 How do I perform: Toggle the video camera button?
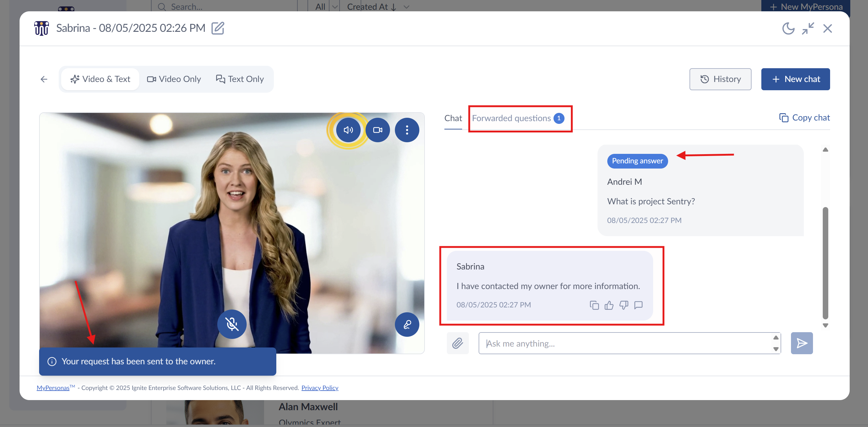[x=378, y=130]
